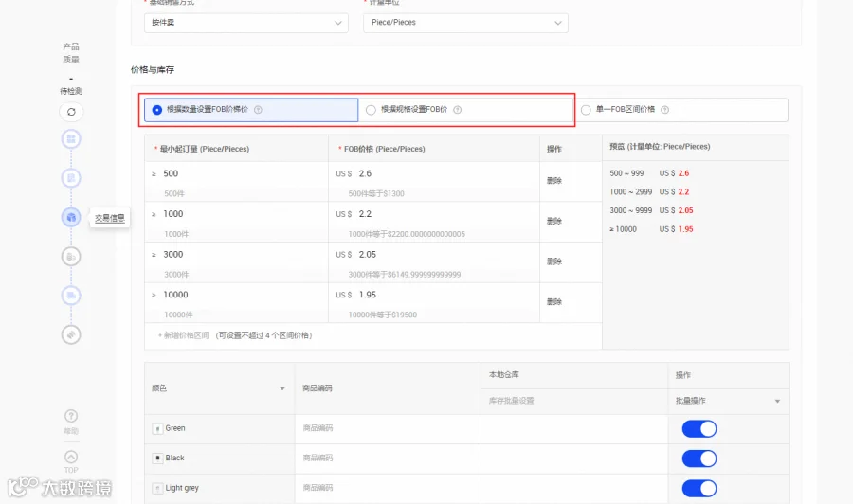The width and height of the screenshot is (853, 504).
Task: Open the last sidebar step icon
Action: pyautogui.click(x=71, y=334)
